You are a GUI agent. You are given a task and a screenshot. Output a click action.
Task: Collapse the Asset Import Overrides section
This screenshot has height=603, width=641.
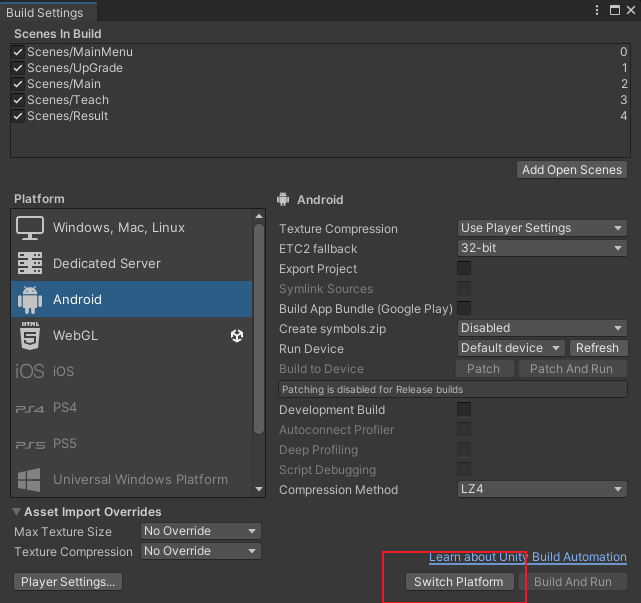[x=17, y=511]
